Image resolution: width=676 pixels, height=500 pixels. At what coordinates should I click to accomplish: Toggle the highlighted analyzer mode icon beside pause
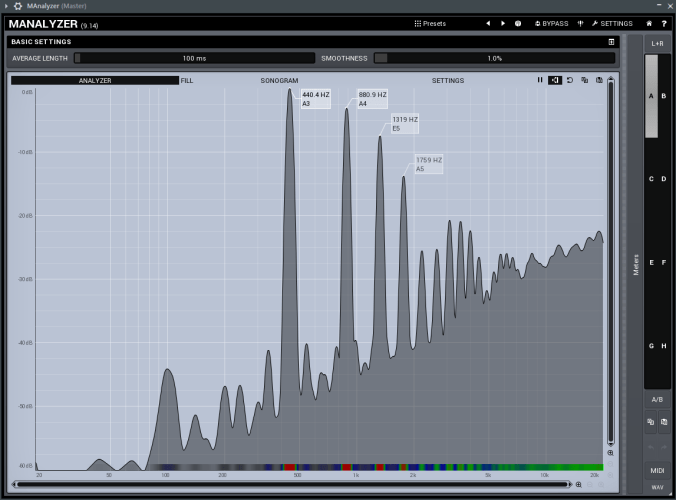[555, 80]
